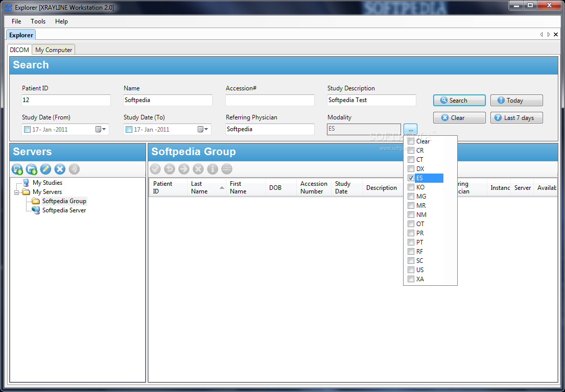This screenshot has height=392, width=565.
Task: Sort by the Last Name column header
Action: pyautogui.click(x=206, y=187)
